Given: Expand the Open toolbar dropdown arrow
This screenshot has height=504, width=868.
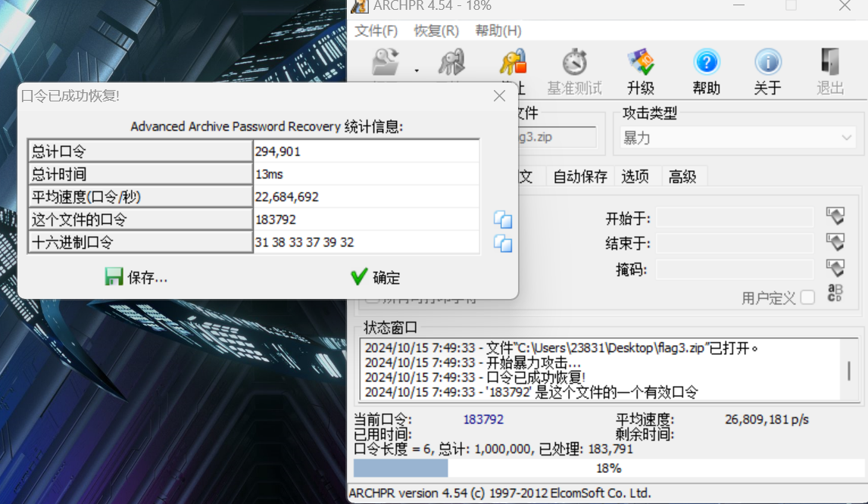Looking at the screenshot, I should [417, 71].
